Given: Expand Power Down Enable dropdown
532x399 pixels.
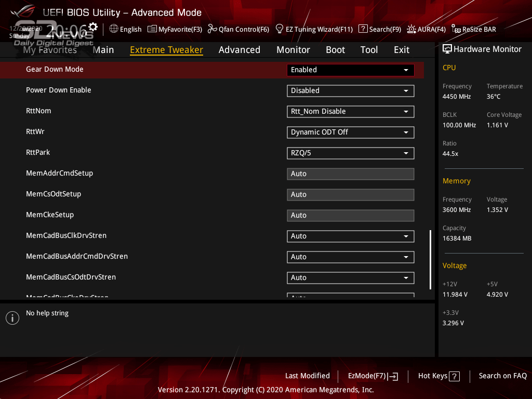Looking at the screenshot, I should 351,91.
